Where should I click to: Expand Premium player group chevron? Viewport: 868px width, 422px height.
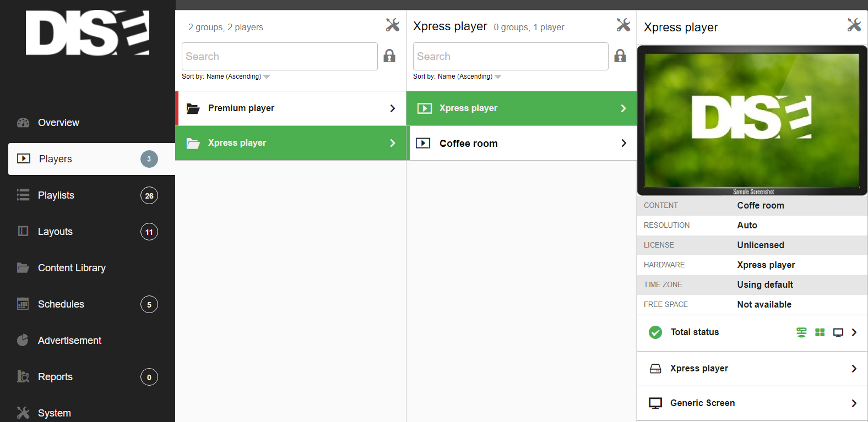393,108
